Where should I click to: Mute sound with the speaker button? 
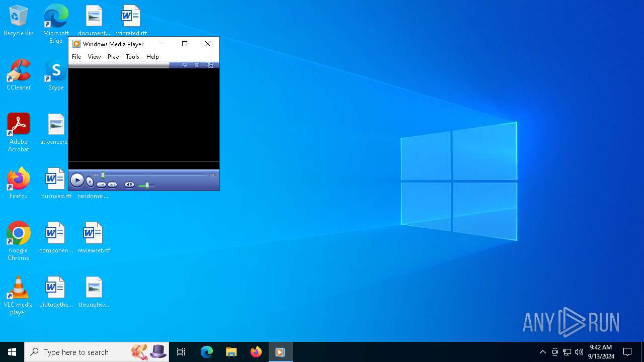[x=129, y=185]
